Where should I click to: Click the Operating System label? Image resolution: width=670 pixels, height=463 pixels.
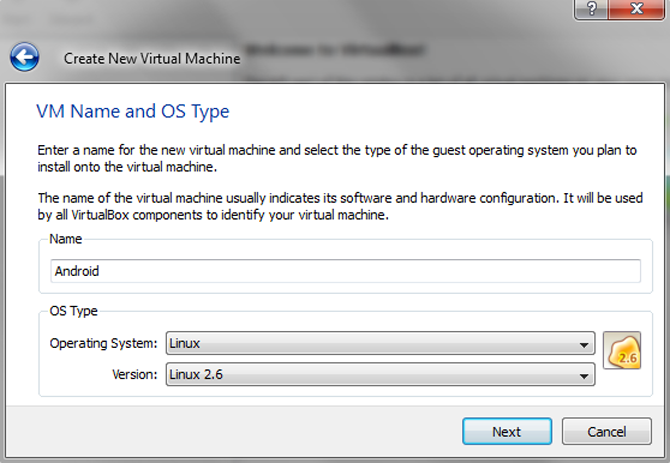pyautogui.click(x=103, y=343)
